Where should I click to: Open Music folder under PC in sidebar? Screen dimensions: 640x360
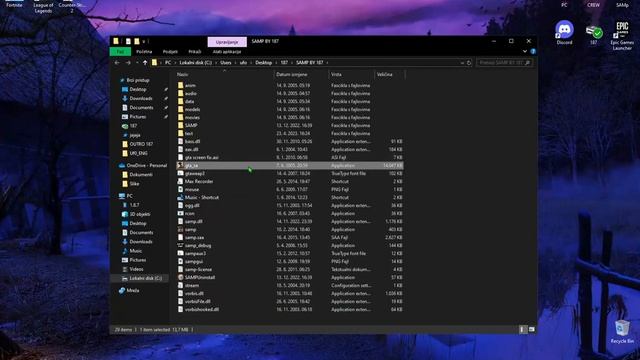(x=132, y=251)
